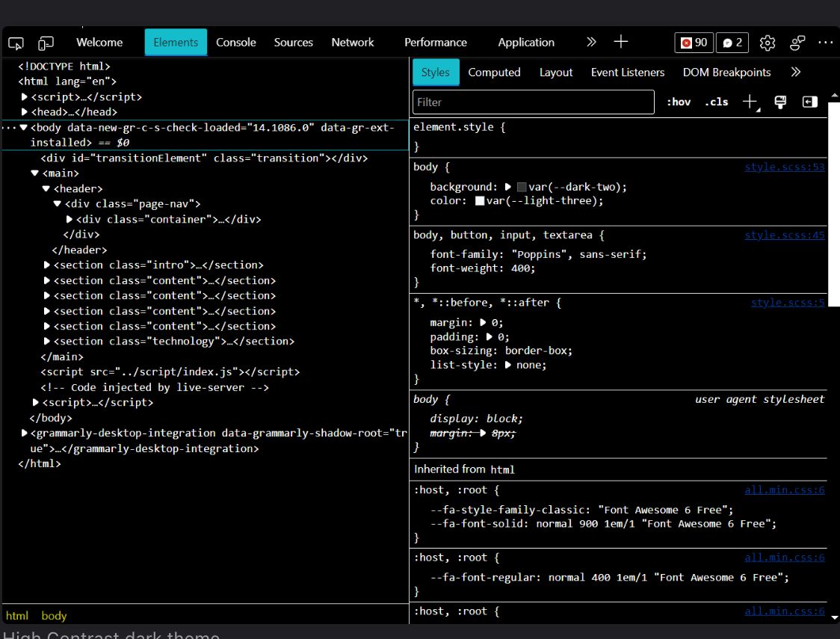Expand section class intro arrow
The height and width of the screenshot is (639, 840).
[46, 265]
